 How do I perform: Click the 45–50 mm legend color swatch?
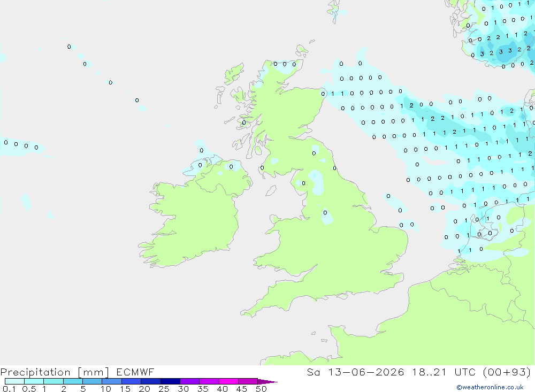[x=248, y=381]
